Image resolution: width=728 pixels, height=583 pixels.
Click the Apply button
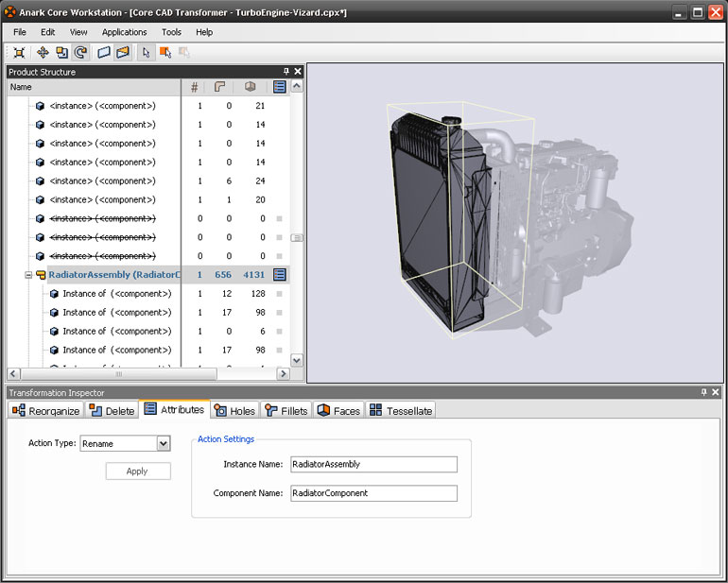138,472
